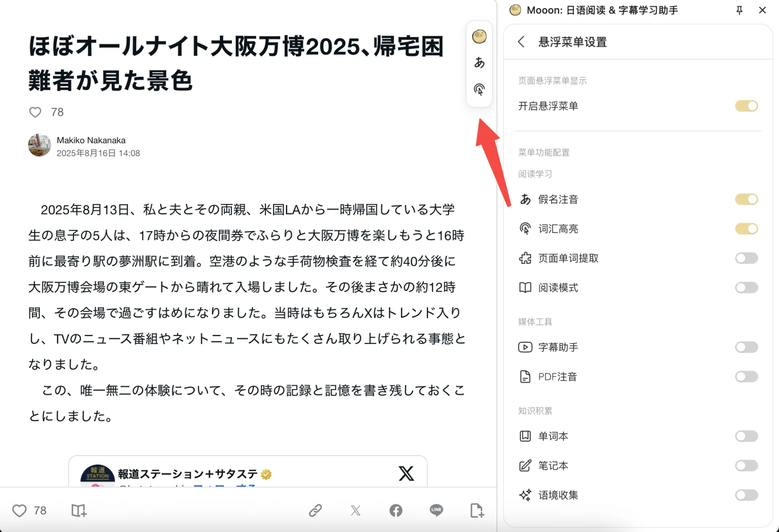Click the あ kana icon in floating menu
Image resolution: width=779 pixels, height=532 pixels.
tap(479, 63)
